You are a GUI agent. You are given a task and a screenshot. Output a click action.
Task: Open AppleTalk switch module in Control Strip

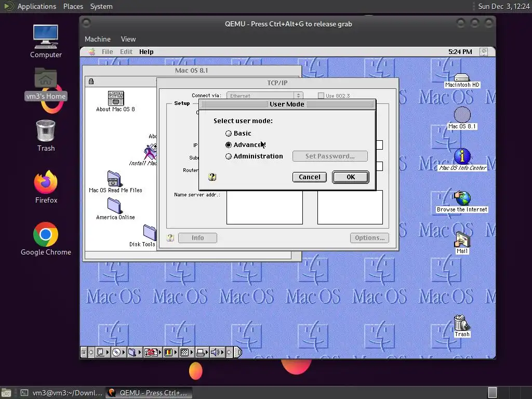[103, 353]
